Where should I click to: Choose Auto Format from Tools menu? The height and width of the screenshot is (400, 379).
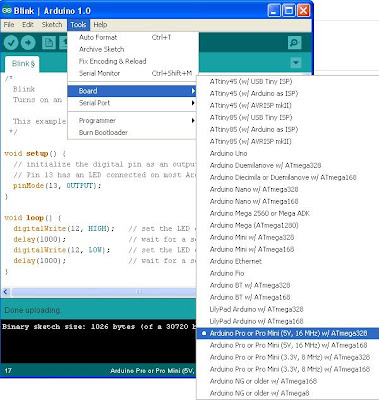tap(132, 37)
